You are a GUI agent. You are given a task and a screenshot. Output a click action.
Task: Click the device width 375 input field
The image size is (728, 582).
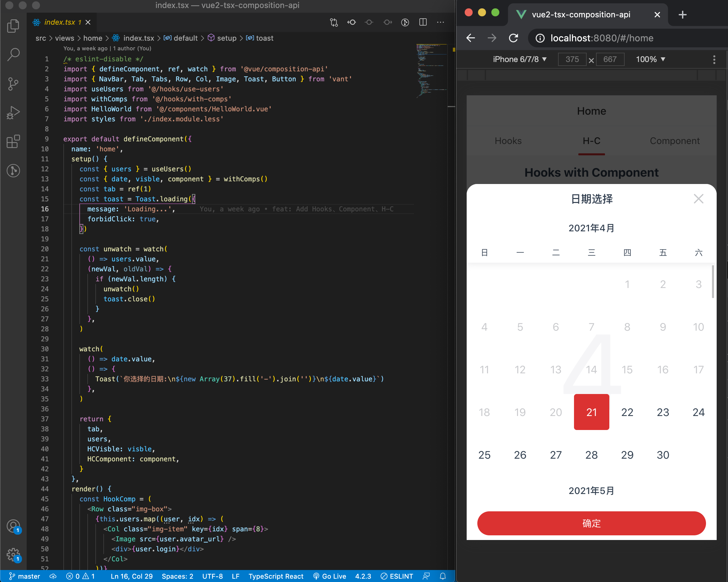[x=572, y=59]
